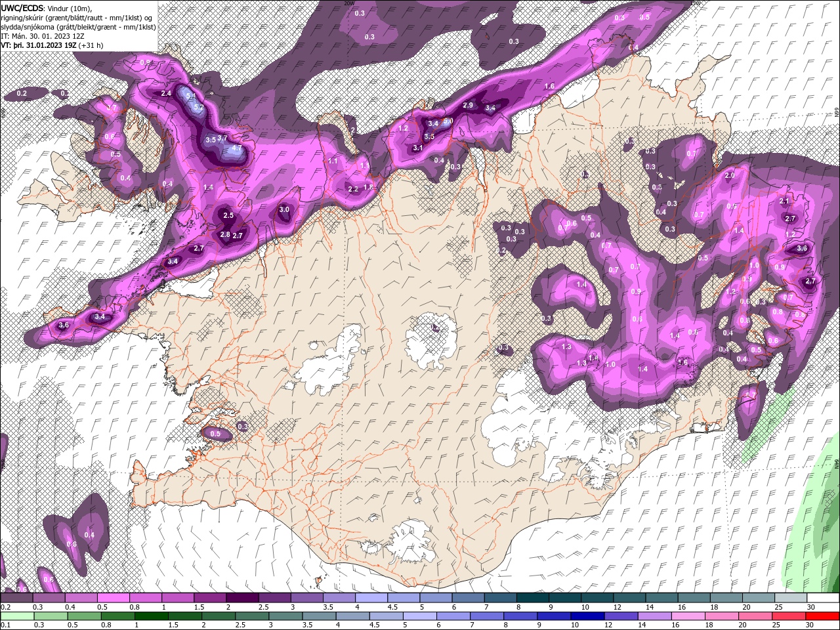Pick the red swatch between 25 and 30

click(789, 616)
